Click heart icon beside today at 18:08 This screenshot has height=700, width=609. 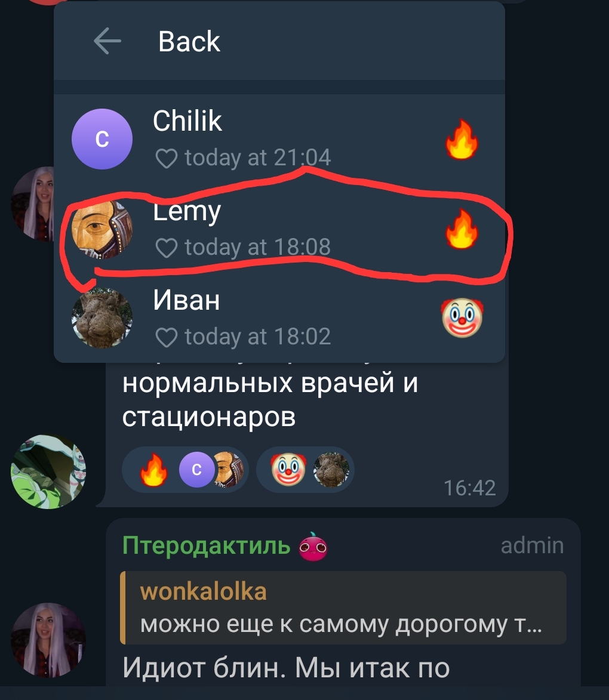tap(166, 247)
